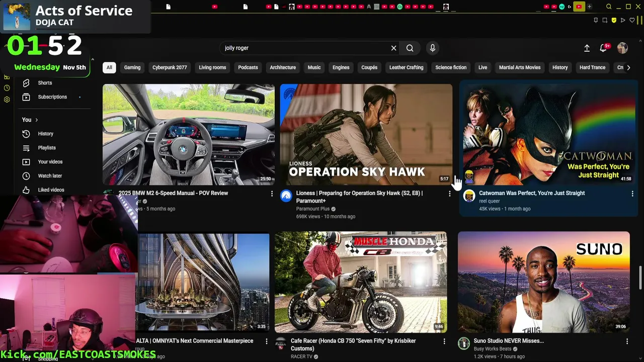Open the upload create icon
Viewport: 644px width, 362px height.
click(x=587, y=48)
